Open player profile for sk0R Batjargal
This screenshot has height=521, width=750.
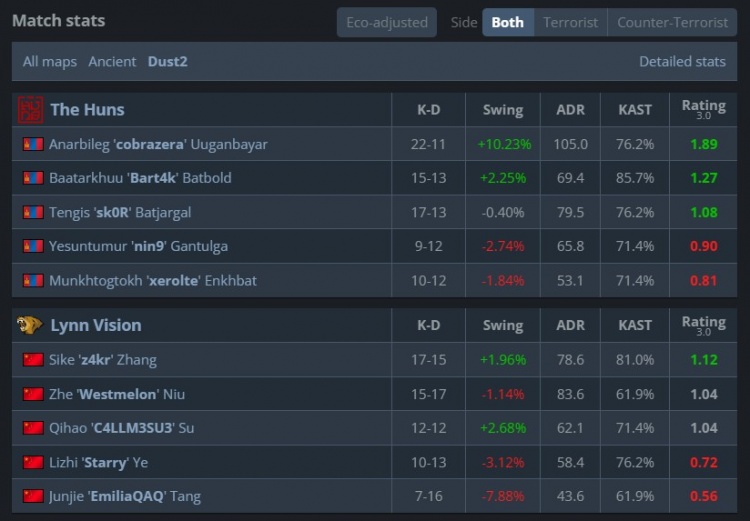[120, 212]
